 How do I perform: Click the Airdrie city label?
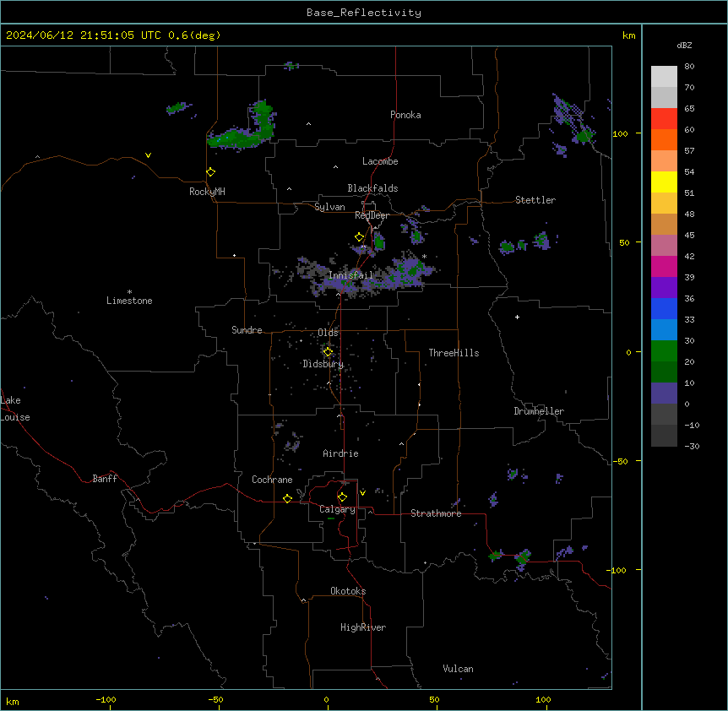341,453
